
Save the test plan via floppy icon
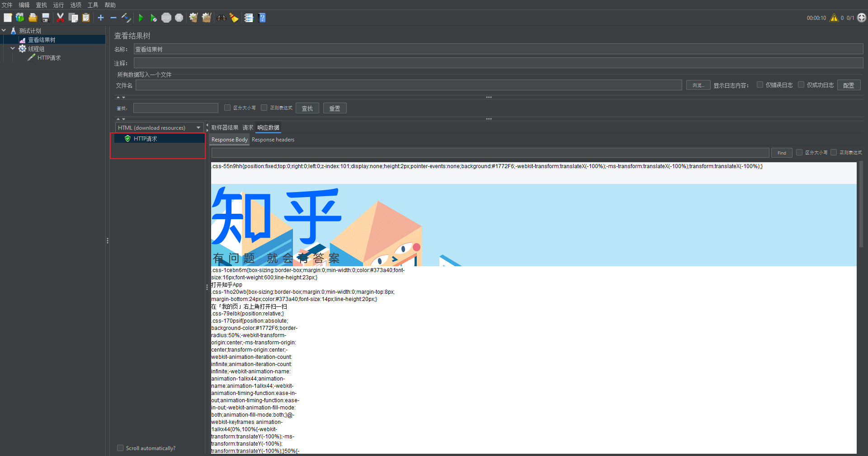pyautogui.click(x=46, y=18)
